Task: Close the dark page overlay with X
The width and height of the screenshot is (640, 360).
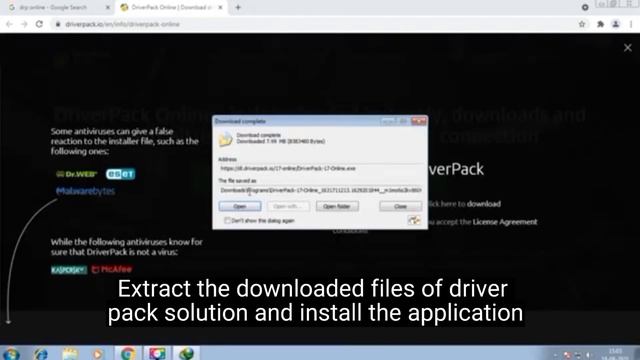Action: click(x=628, y=48)
